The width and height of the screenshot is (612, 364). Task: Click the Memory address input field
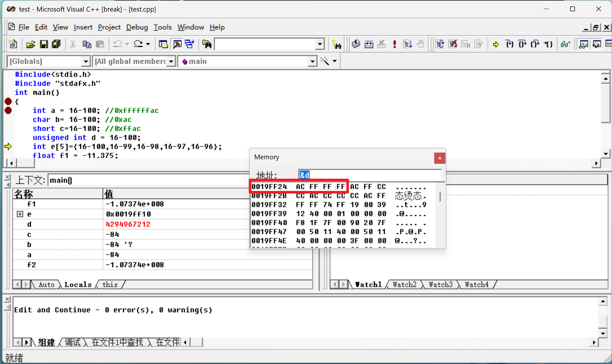(370, 175)
